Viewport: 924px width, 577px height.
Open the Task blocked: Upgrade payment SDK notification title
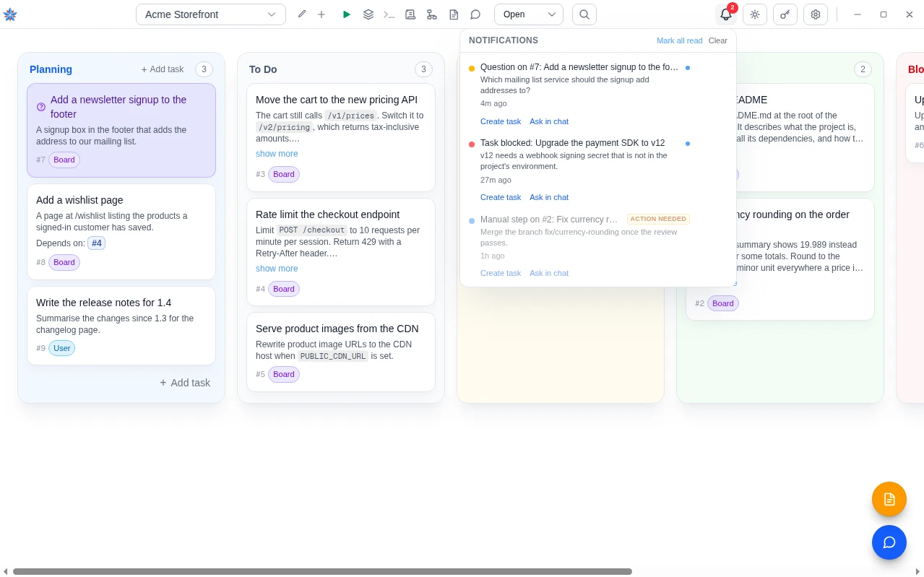573,143
